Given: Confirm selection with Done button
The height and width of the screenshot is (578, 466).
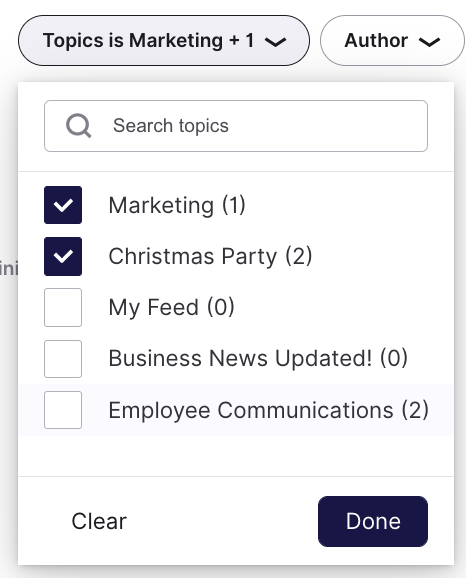Looking at the screenshot, I should tap(373, 521).
